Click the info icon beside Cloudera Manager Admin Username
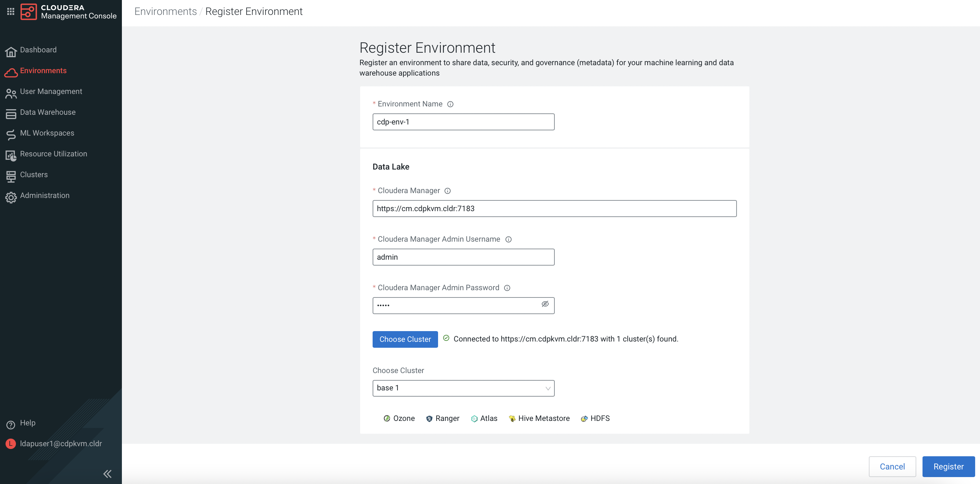 pos(509,240)
